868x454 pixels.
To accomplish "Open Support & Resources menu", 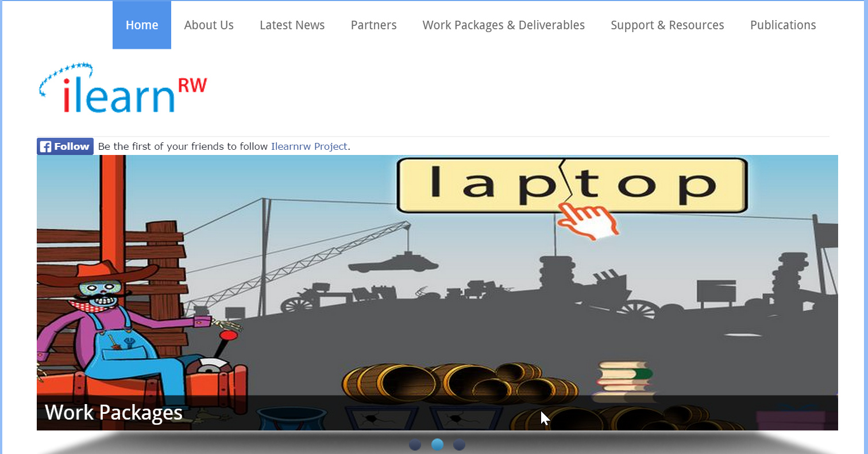I will pos(668,25).
